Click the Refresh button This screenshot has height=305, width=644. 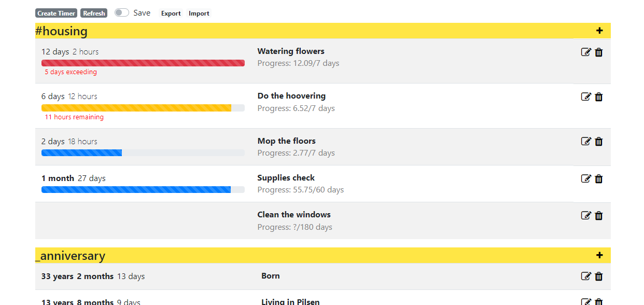[x=94, y=13]
